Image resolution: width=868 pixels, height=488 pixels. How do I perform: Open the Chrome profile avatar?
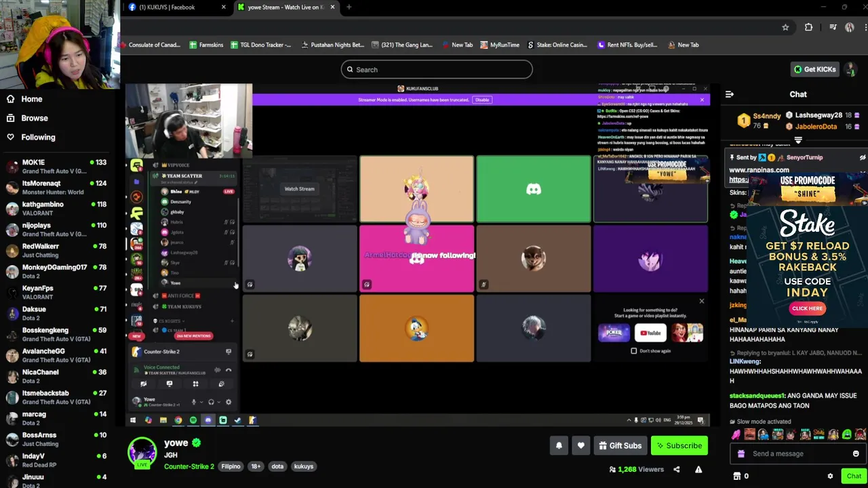coord(850,27)
